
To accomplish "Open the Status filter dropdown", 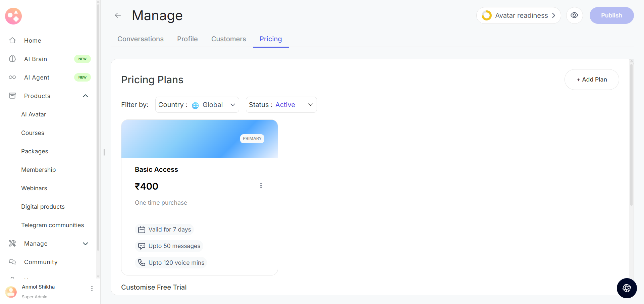I will pyautogui.click(x=281, y=105).
